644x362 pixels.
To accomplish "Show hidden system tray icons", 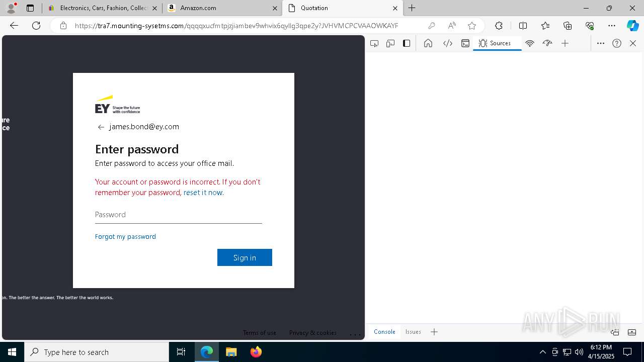I will [542, 352].
